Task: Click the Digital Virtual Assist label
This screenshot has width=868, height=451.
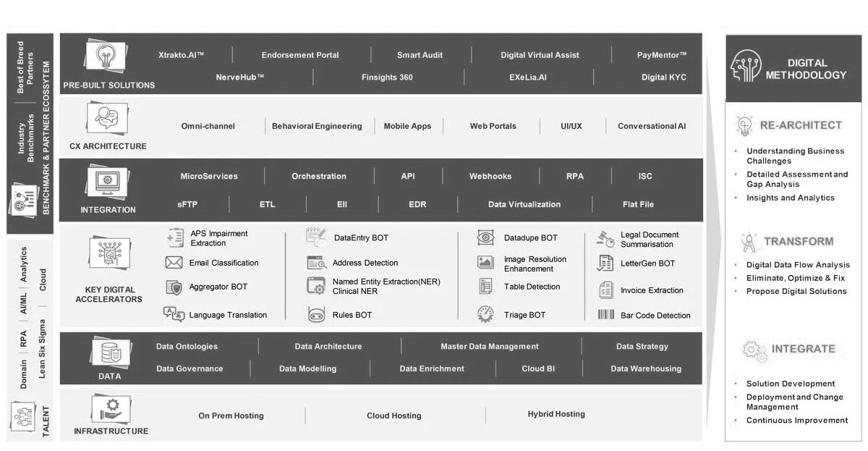Action: point(540,55)
